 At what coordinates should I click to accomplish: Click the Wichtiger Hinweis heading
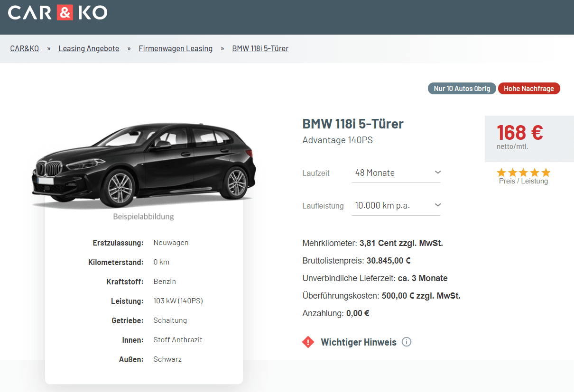pyautogui.click(x=359, y=342)
